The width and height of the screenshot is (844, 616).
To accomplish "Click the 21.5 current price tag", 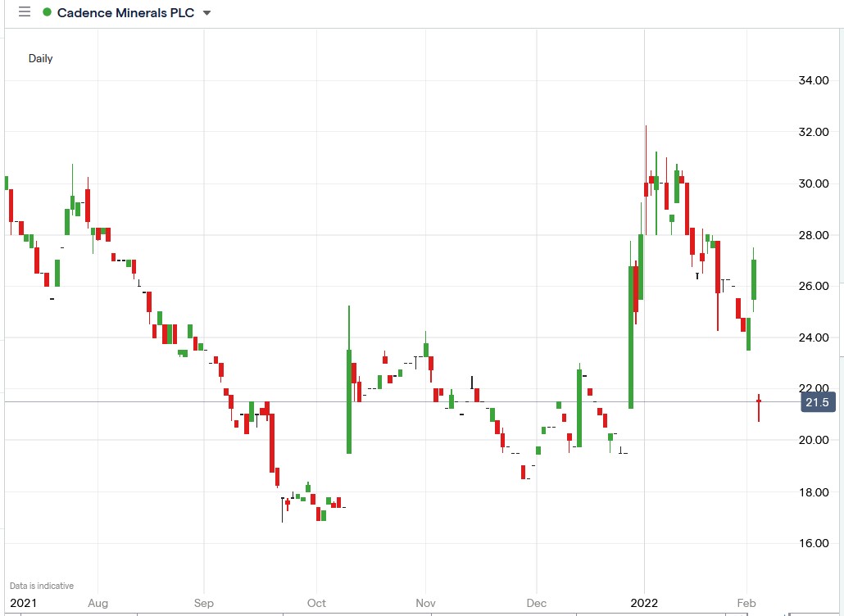I will point(816,402).
